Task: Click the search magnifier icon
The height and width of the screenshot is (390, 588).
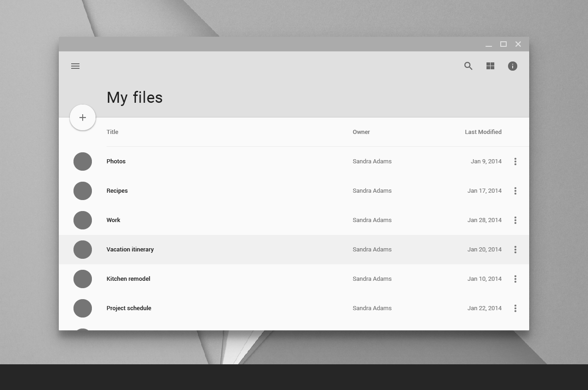Action: (468, 66)
